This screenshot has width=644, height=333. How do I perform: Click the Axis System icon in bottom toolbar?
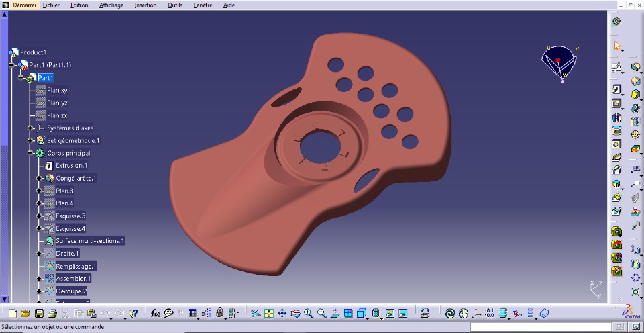point(476,314)
